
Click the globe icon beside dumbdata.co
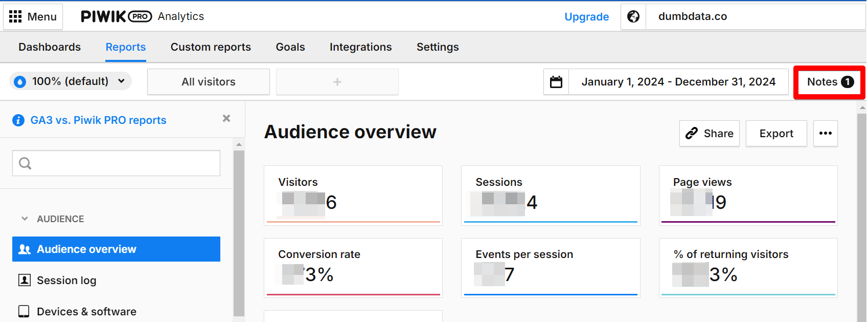pyautogui.click(x=633, y=17)
